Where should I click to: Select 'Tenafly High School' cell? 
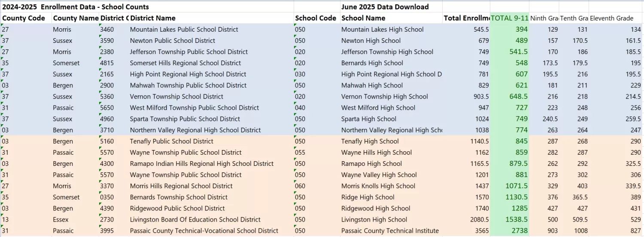tap(391, 141)
